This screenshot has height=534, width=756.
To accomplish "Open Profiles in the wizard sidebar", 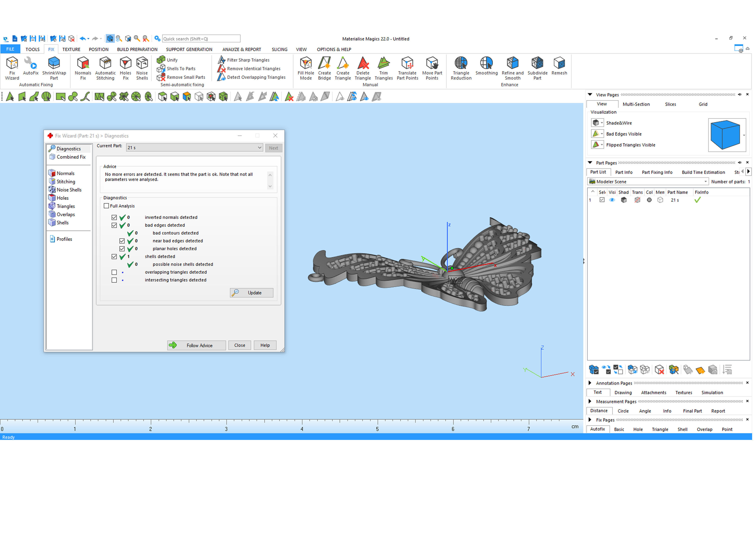I will [x=61, y=239].
